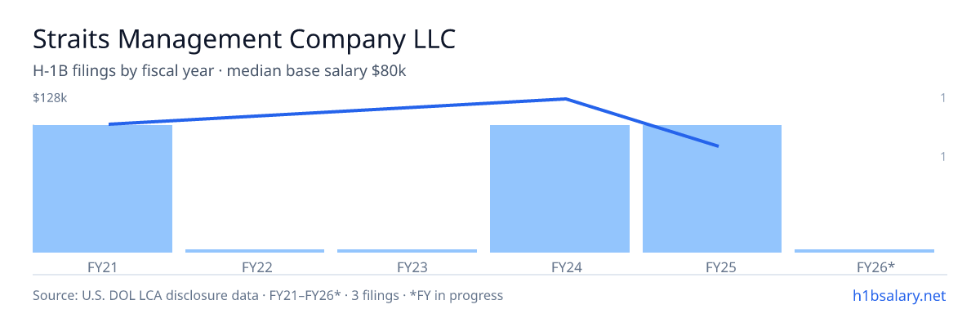Select the FY22 axis label
Image resolution: width=980 pixels, height=327 pixels.
click(x=257, y=267)
